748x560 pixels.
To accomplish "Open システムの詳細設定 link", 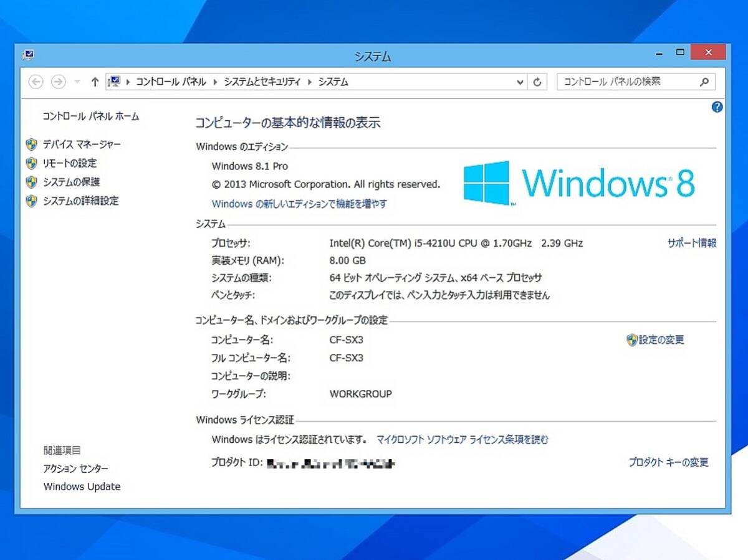I will [x=80, y=201].
